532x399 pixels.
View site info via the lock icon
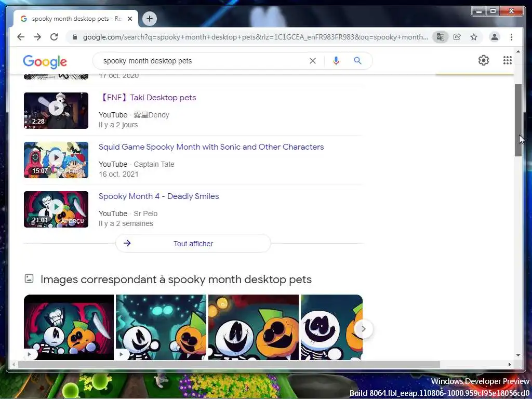pyautogui.click(x=75, y=37)
